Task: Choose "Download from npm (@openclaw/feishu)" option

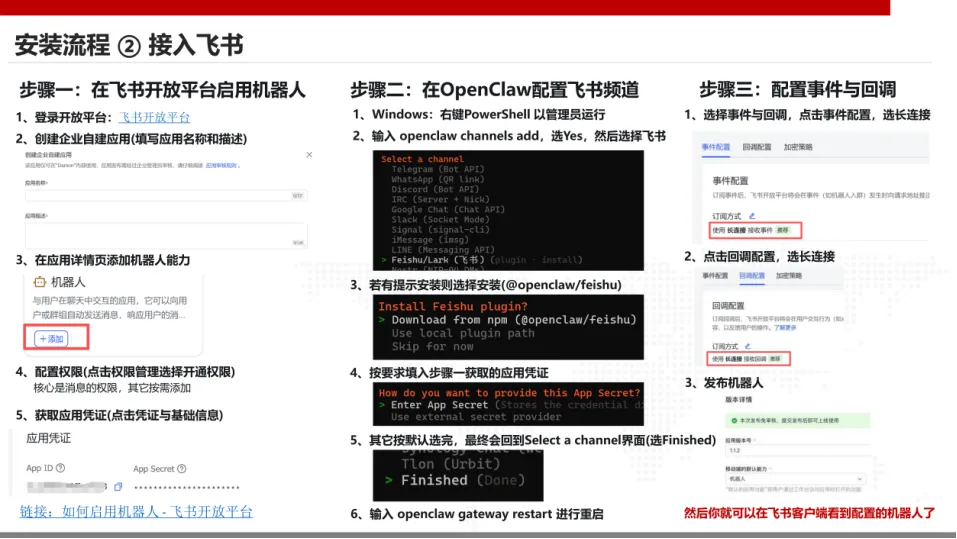Action: [x=514, y=320]
